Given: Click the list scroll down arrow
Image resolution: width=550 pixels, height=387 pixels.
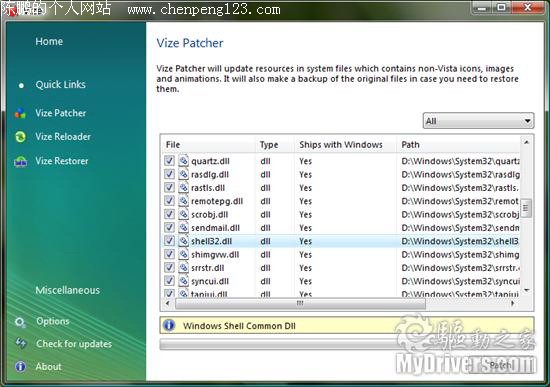Looking at the screenshot, I should (x=526, y=290).
